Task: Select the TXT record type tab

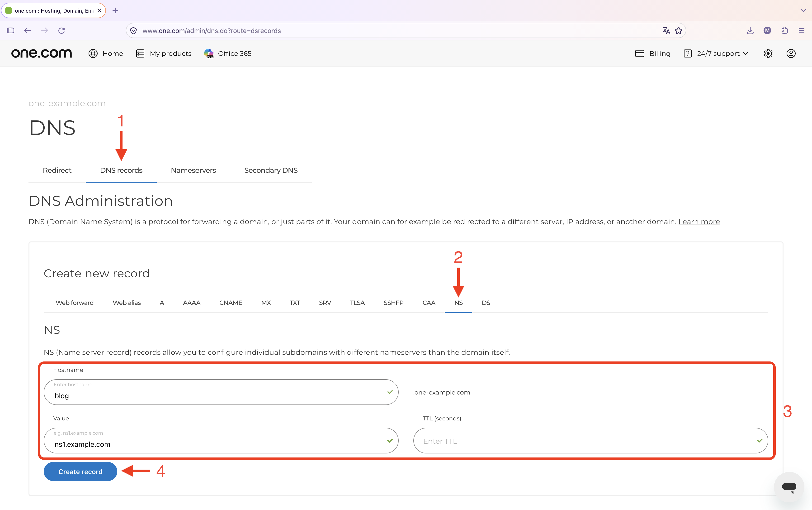Action: [295, 303]
